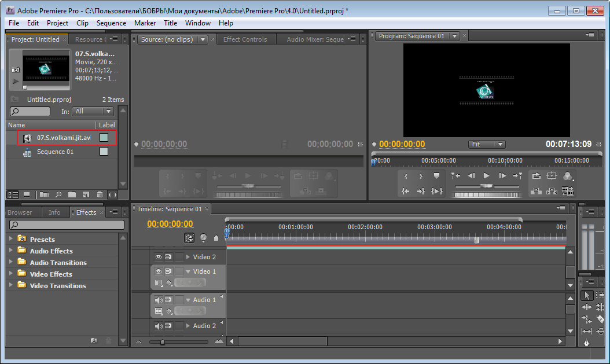Mute Audio 1 track speaker toggle
Screen dimensions: 610x364
coord(159,300)
